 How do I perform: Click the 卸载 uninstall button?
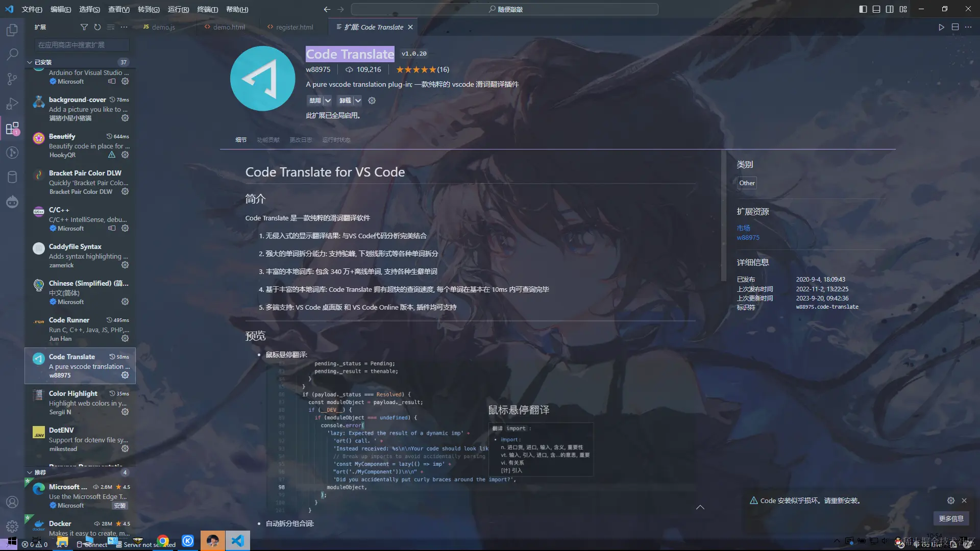345,101
